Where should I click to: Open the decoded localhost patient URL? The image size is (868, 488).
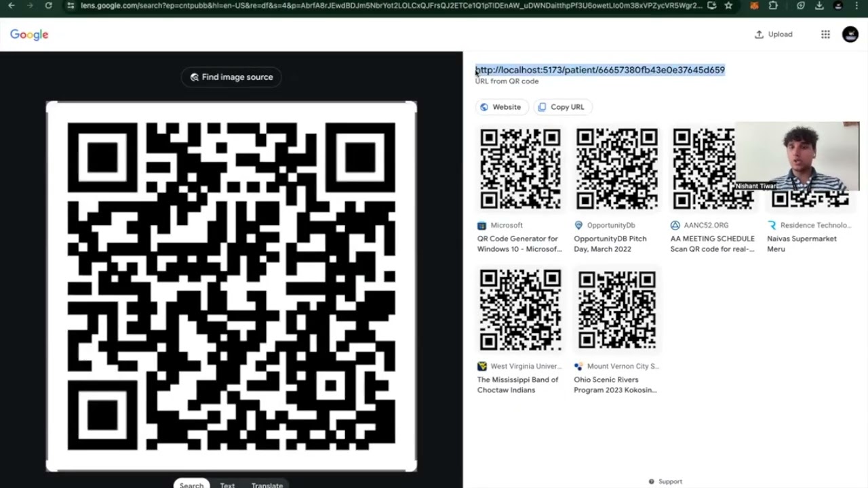(600, 70)
